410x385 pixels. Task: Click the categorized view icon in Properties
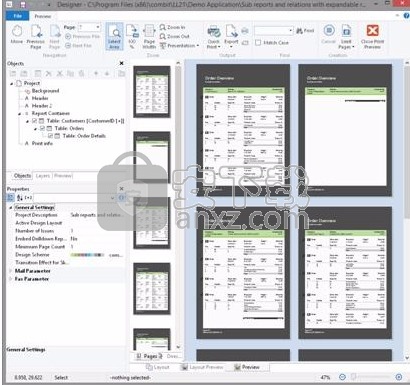tap(10, 198)
